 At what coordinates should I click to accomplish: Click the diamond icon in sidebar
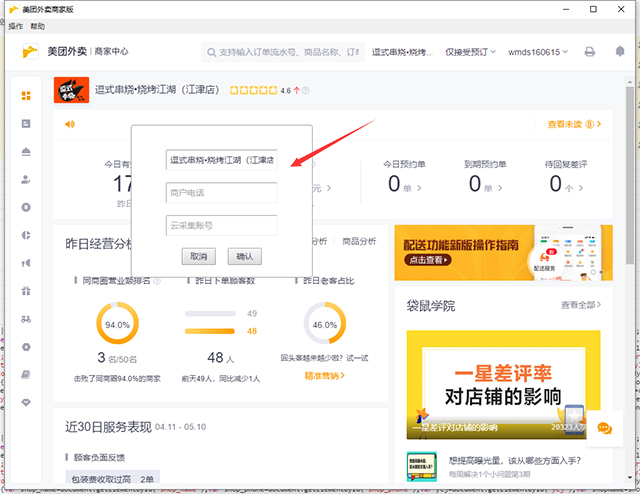26,403
